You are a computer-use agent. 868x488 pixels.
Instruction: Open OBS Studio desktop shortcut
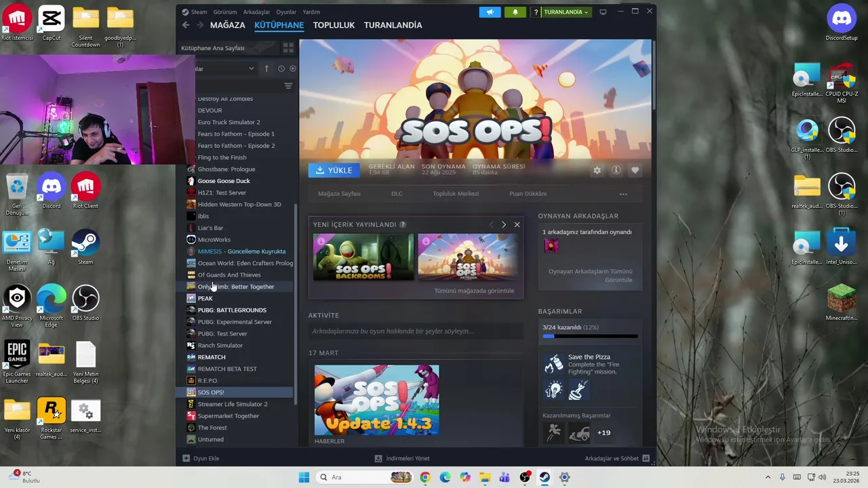coord(85,303)
